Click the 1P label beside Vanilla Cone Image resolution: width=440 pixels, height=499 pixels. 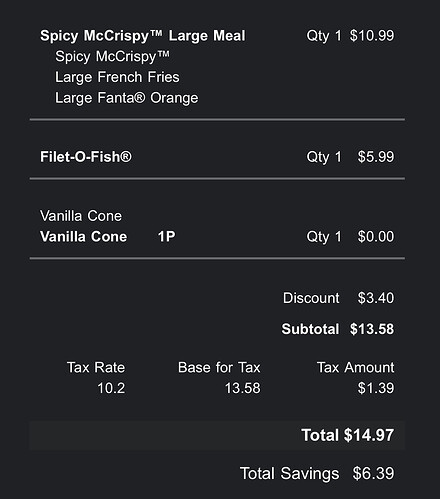point(166,237)
